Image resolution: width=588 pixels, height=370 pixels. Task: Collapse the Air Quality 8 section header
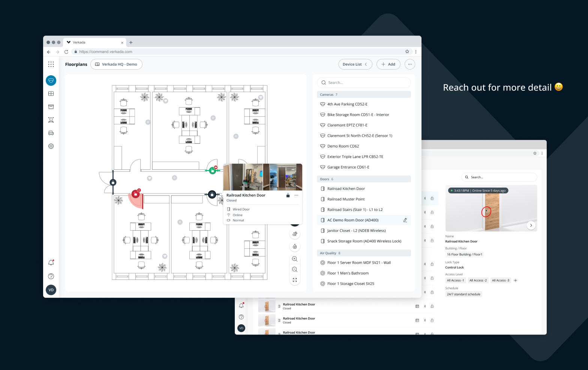coord(364,253)
